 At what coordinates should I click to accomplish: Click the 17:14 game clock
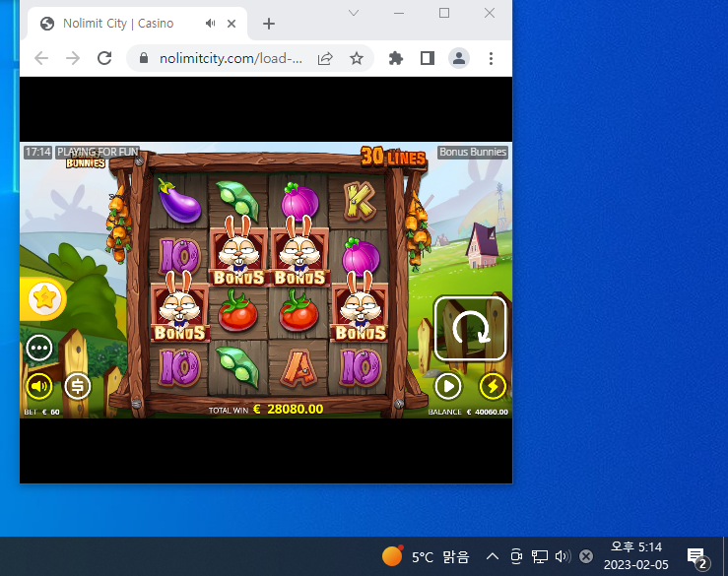[38, 152]
